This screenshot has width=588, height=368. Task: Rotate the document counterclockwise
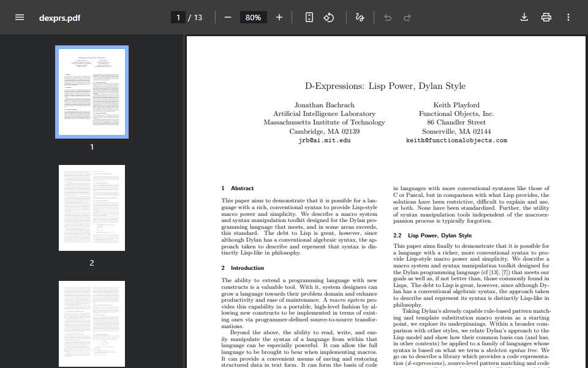329,17
